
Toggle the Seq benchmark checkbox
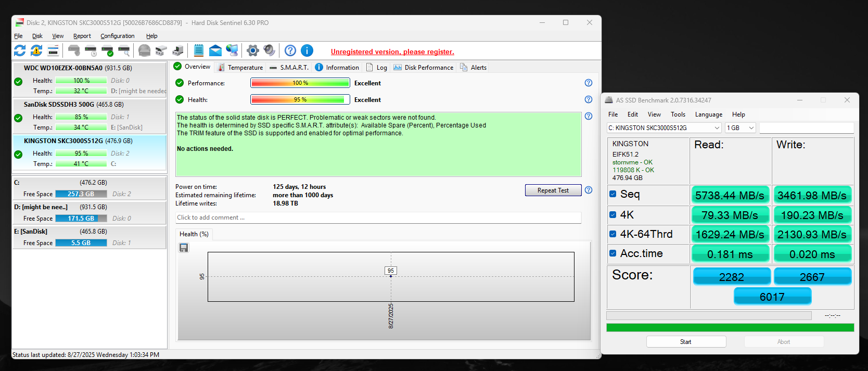(x=613, y=194)
